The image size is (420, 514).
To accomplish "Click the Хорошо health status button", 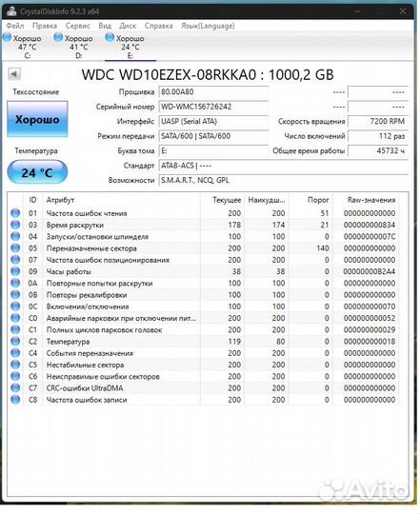I will (x=37, y=119).
